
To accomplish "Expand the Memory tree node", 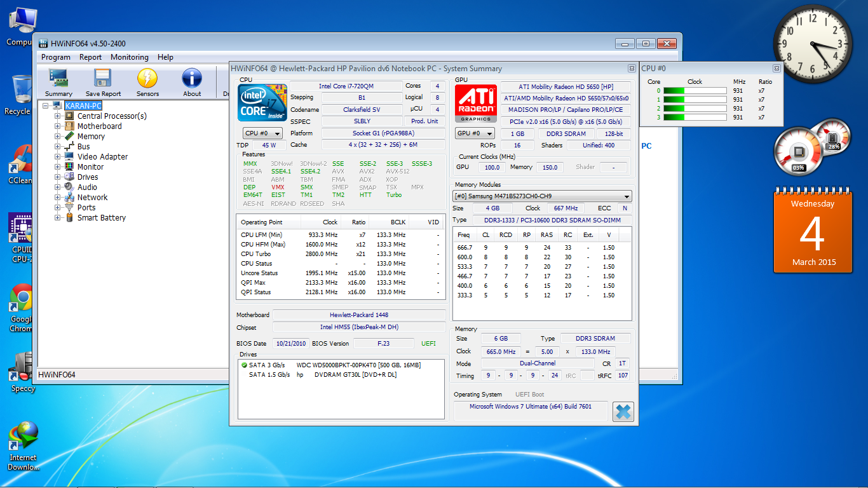I will coord(58,137).
